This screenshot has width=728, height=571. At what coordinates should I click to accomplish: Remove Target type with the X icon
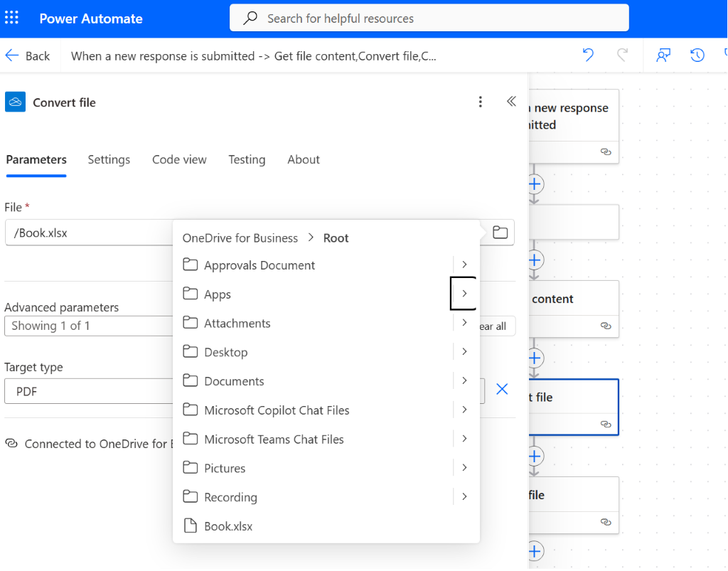tap(502, 389)
